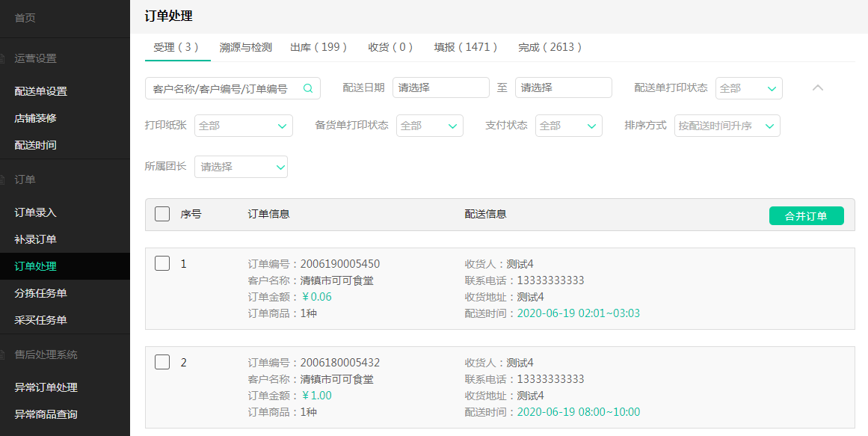Open the 所属团长 selector
This screenshot has height=436, width=868.
tap(240, 166)
